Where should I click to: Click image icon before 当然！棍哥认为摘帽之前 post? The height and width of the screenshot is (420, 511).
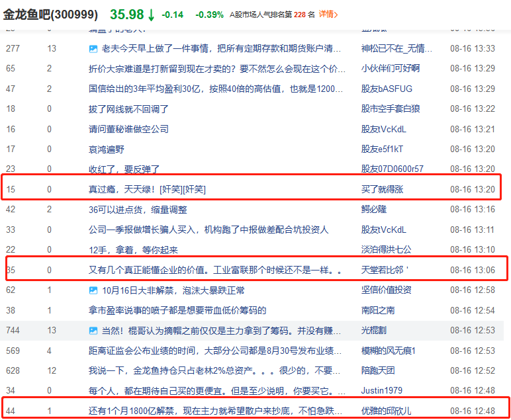click(x=93, y=331)
